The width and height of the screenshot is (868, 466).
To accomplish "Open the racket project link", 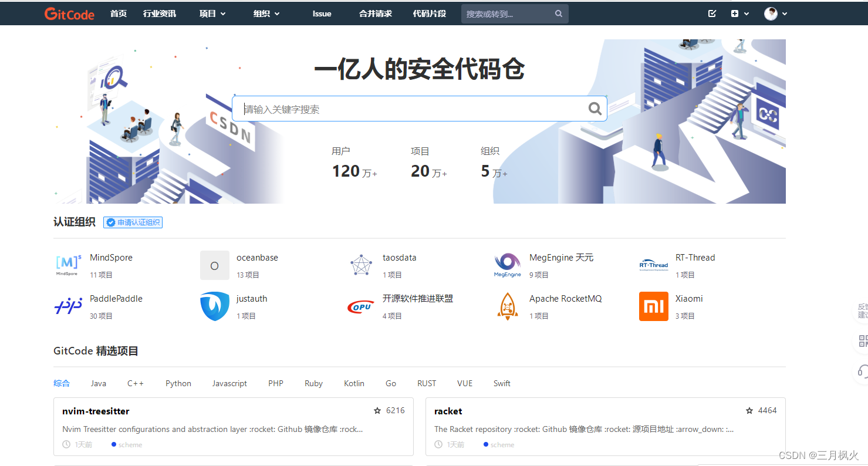I will coord(448,411).
